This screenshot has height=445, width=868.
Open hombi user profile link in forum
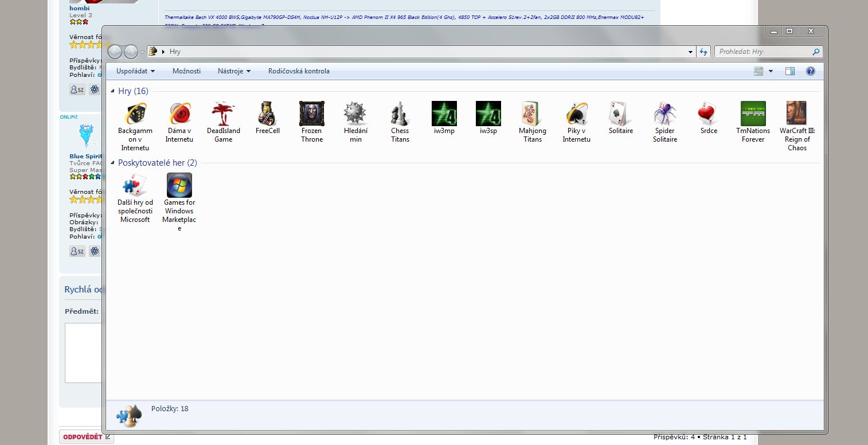pos(79,8)
